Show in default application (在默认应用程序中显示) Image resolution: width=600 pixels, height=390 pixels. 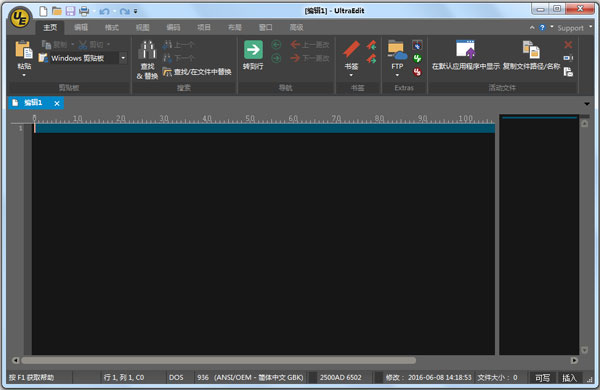[x=466, y=55]
